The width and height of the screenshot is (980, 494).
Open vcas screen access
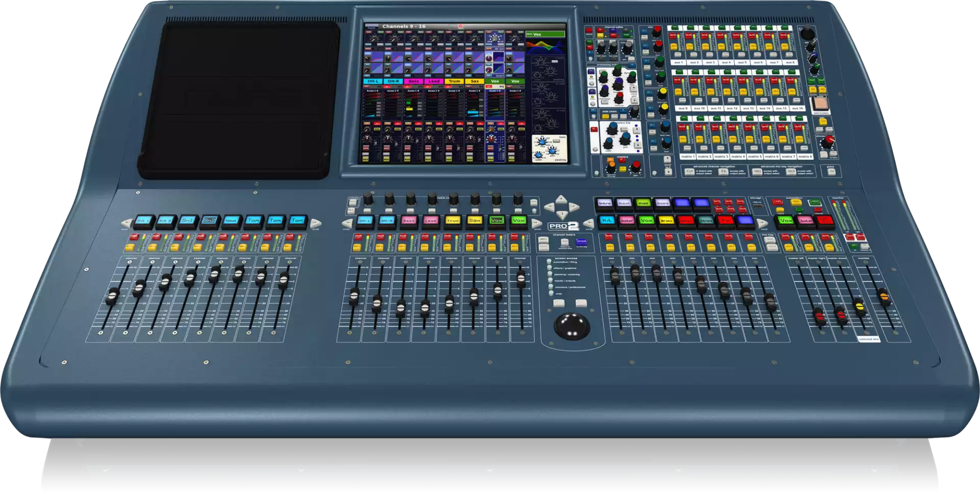click(551, 294)
